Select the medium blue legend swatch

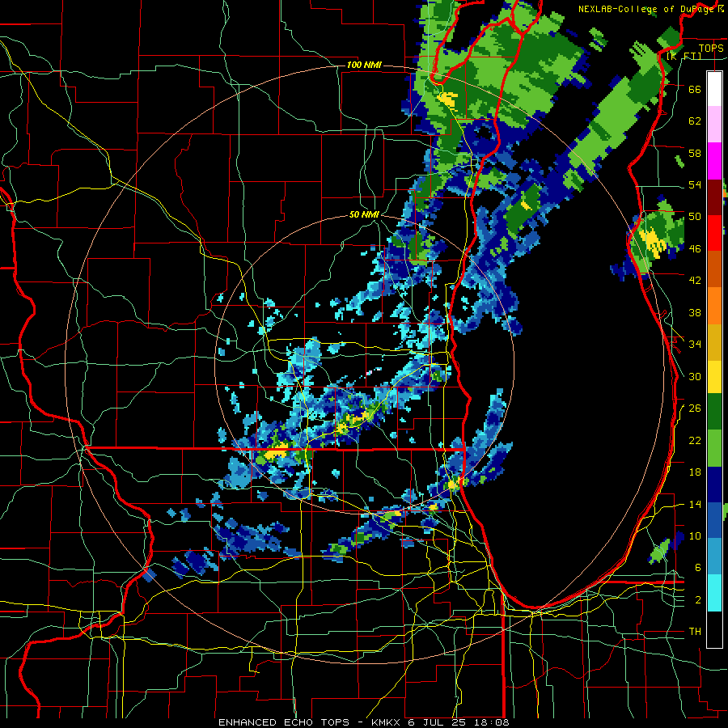click(x=714, y=520)
